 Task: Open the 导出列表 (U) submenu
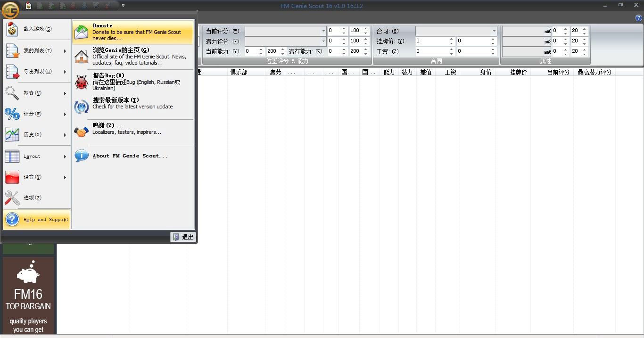(37, 72)
